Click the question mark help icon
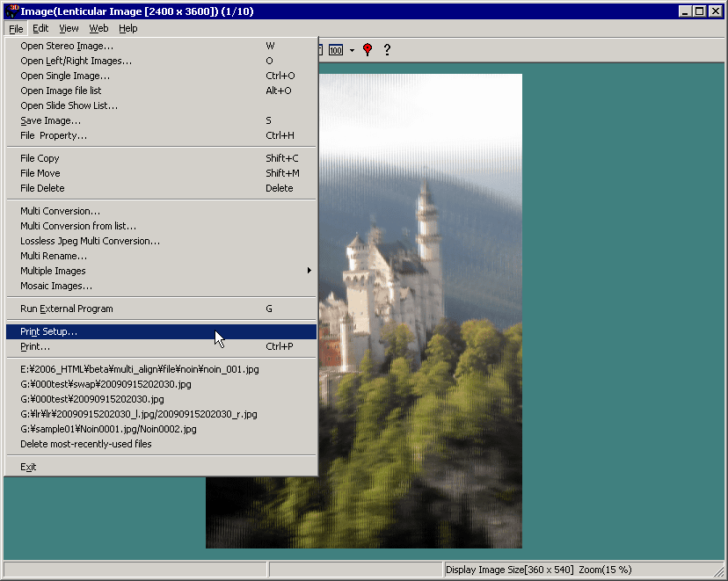This screenshot has height=581, width=728. tap(387, 49)
